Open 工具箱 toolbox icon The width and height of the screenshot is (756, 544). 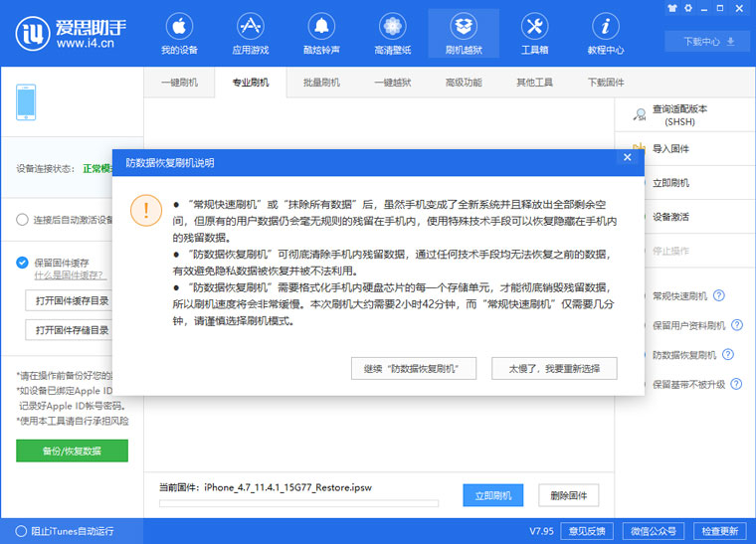point(535,34)
